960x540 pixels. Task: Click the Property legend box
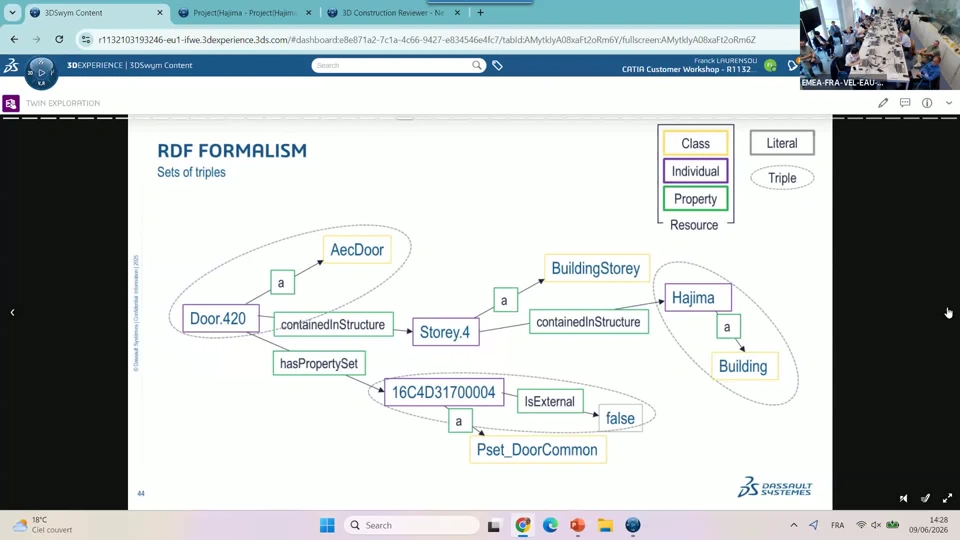point(696,199)
